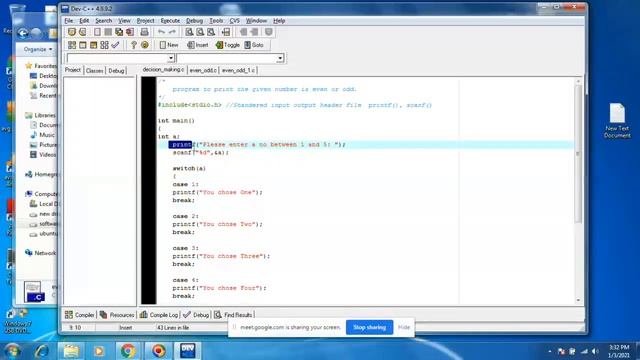
Task: Open the File menu
Action: click(x=69, y=21)
